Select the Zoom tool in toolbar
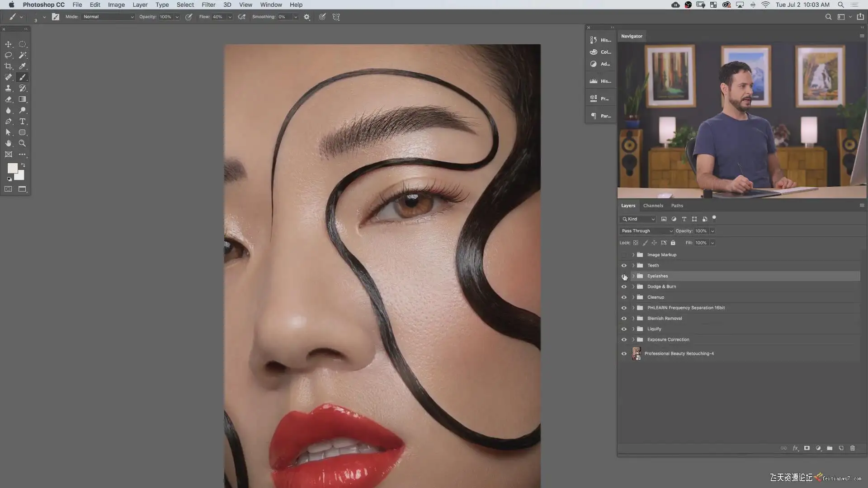The image size is (868, 488). click(22, 143)
